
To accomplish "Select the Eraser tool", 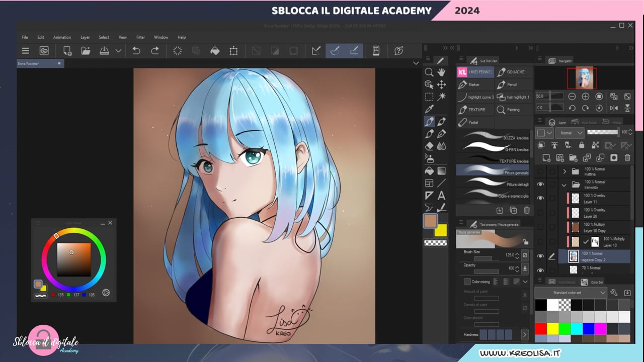I will [x=429, y=146].
